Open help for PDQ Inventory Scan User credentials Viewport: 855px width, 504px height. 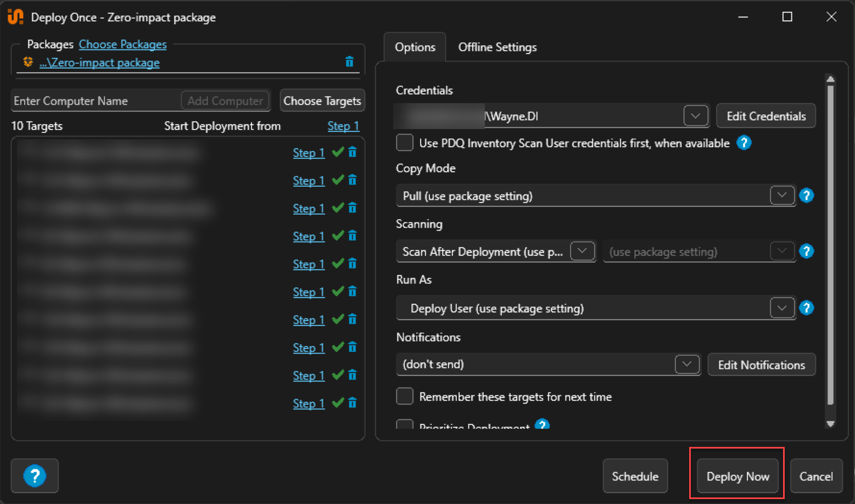pos(744,143)
